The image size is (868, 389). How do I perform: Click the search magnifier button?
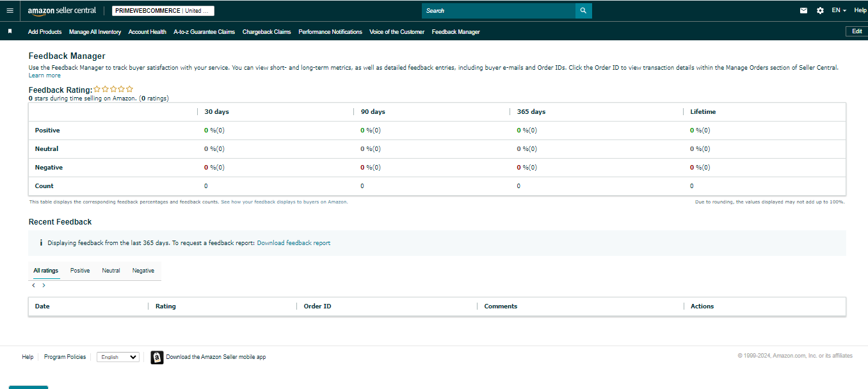583,11
